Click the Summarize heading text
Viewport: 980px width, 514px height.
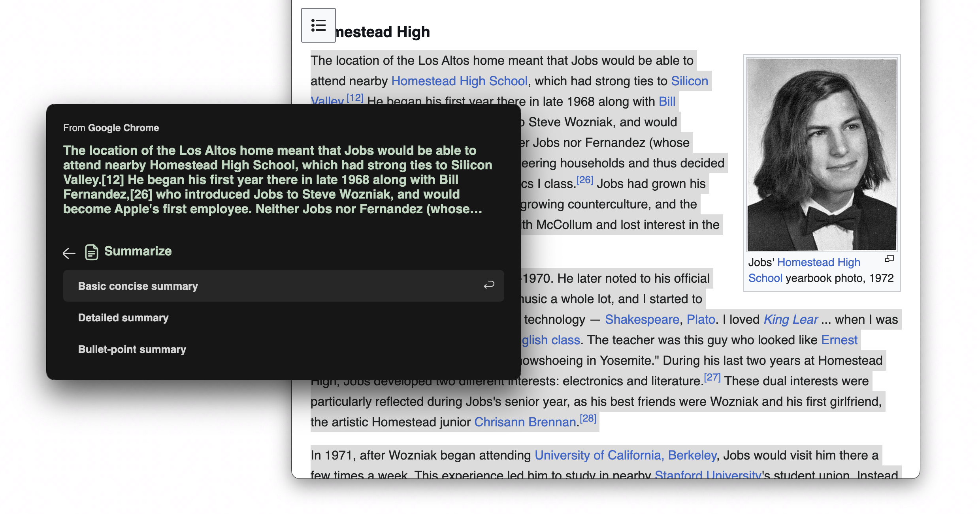pyautogui.click(x=138, y=251)
